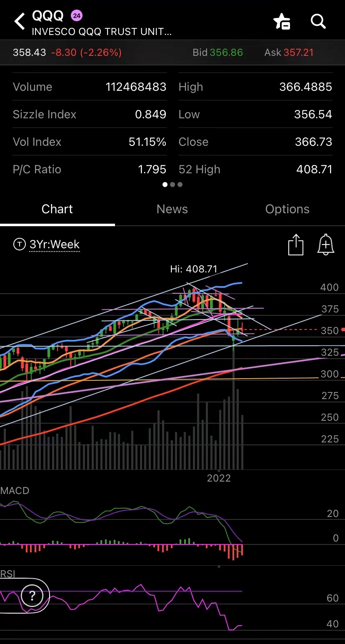
Task: Tap the Bid 356.86 quote
Action: (x=217, y=52)
